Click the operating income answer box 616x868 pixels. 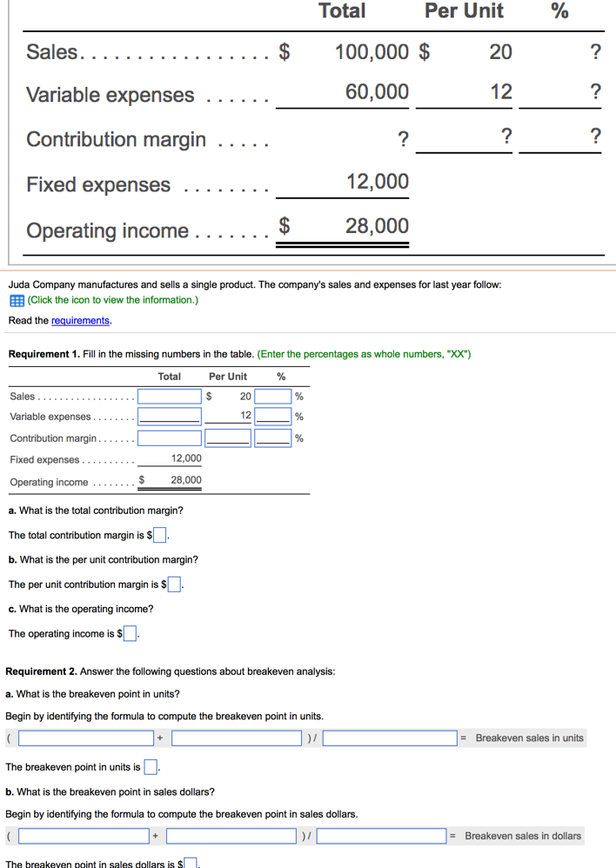click(x=130, y=633)
